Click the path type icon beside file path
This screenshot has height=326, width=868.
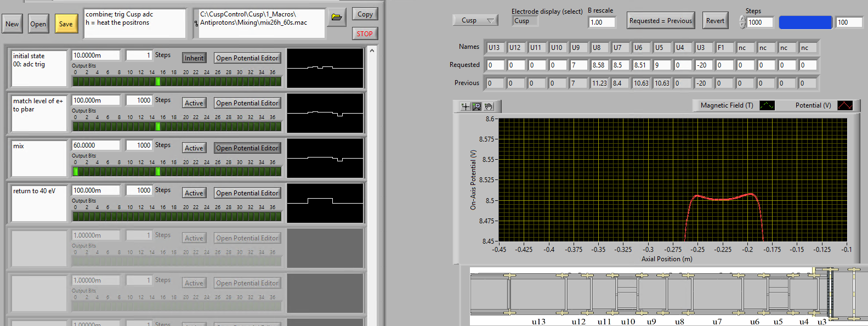(196, 23)
